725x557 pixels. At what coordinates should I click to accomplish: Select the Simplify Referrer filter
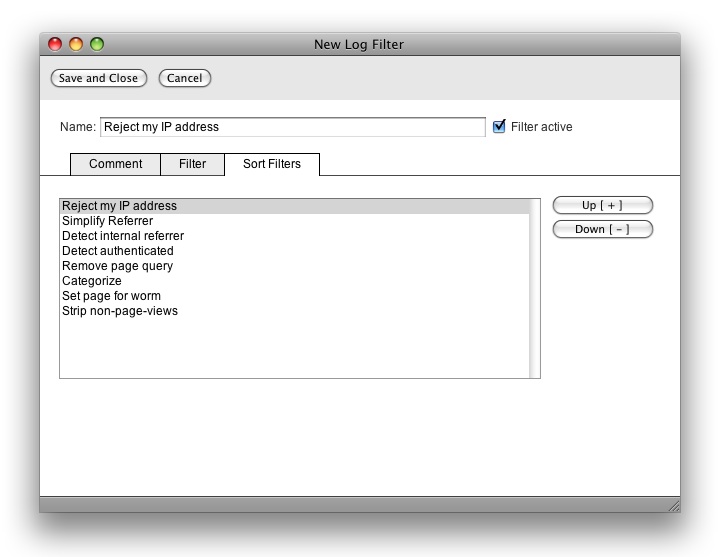(107, 221)
